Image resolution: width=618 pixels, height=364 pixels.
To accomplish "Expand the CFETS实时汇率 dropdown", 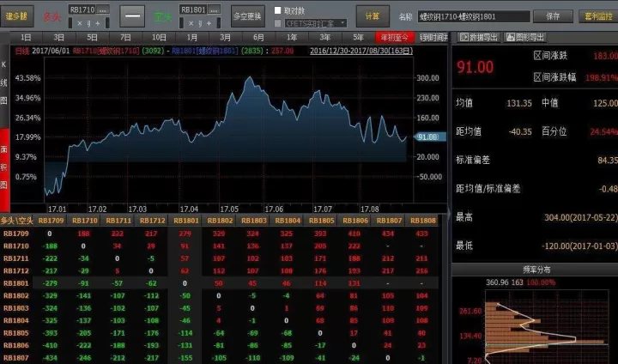I will coord(316,23).
